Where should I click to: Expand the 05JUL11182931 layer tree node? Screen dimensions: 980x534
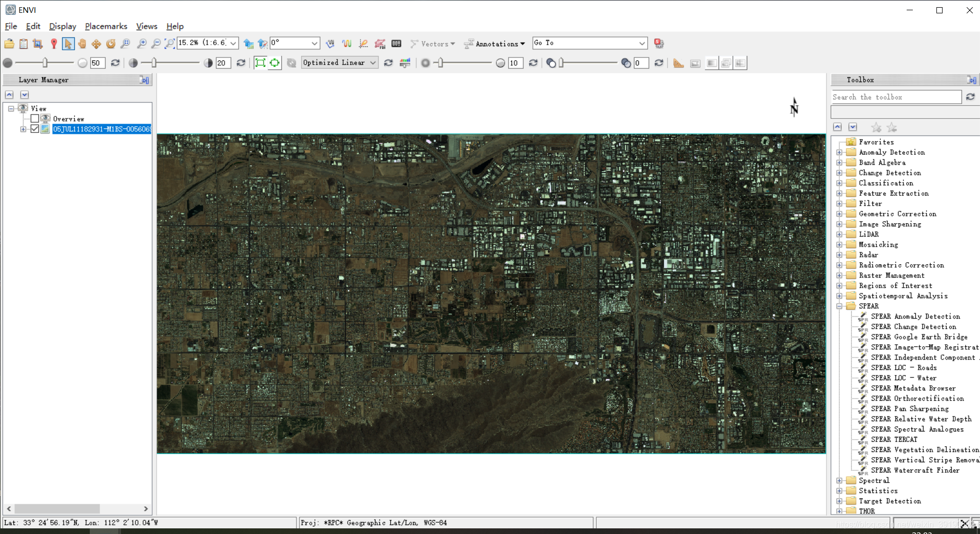[x=23, y=129]
